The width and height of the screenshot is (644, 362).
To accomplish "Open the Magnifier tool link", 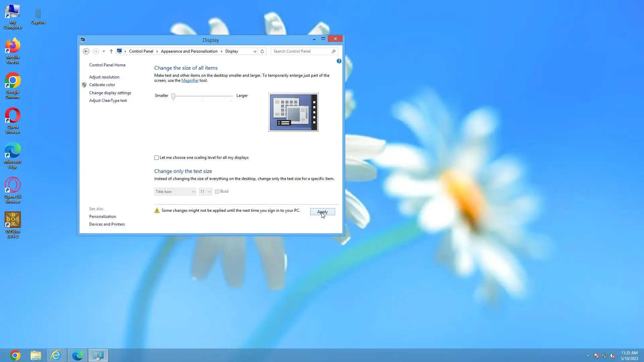I will pos(190,80).
